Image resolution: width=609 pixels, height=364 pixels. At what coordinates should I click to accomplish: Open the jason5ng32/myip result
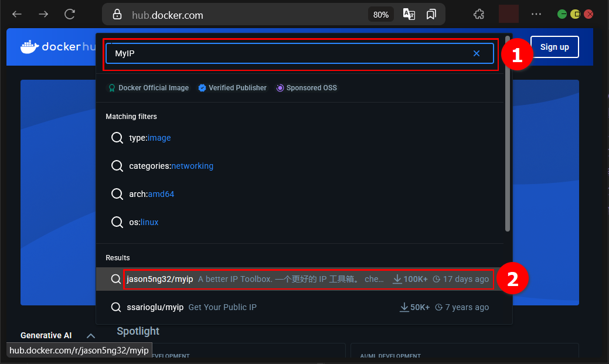pyautogui.click(x=300, y=279)
